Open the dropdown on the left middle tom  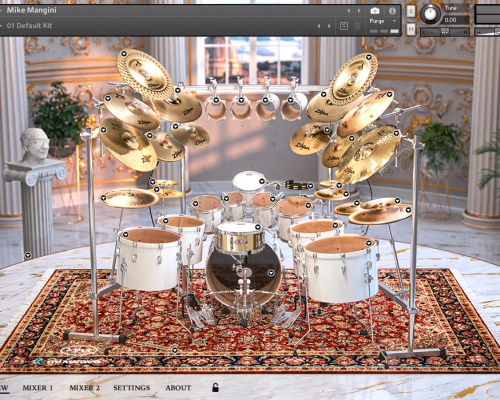[x=165, y=221]
